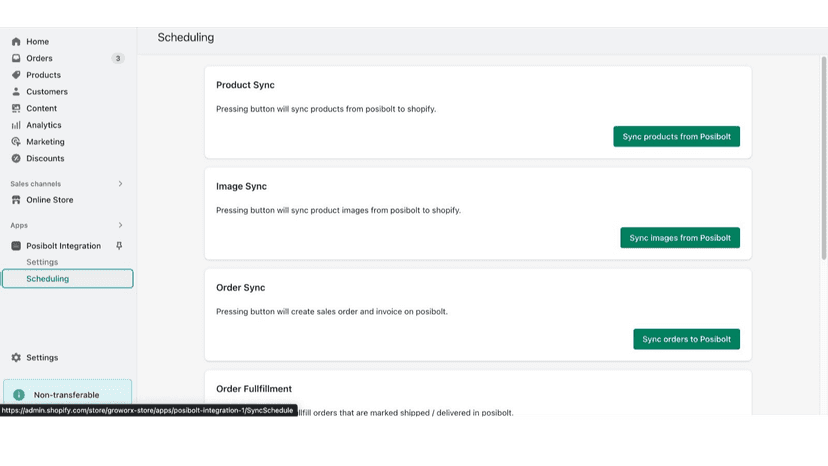
Task: Click the Online Store storefront icon
Action: 16,200
